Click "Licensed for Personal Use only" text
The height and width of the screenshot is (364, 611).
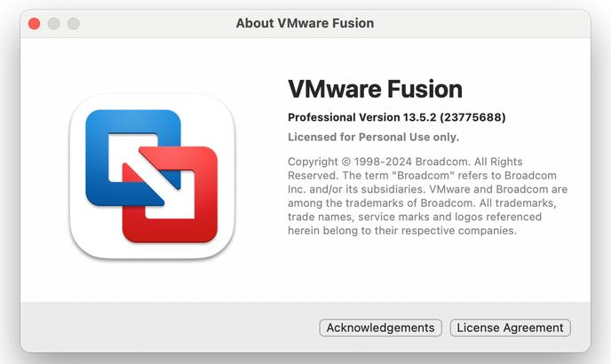373,137
